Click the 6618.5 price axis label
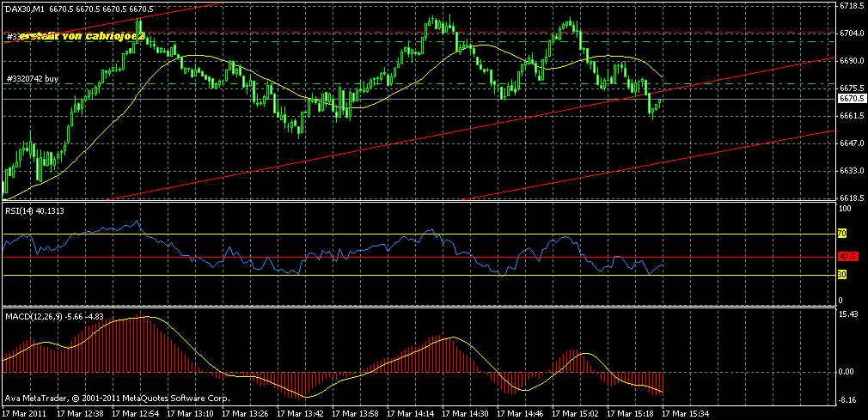 point(852,198)
